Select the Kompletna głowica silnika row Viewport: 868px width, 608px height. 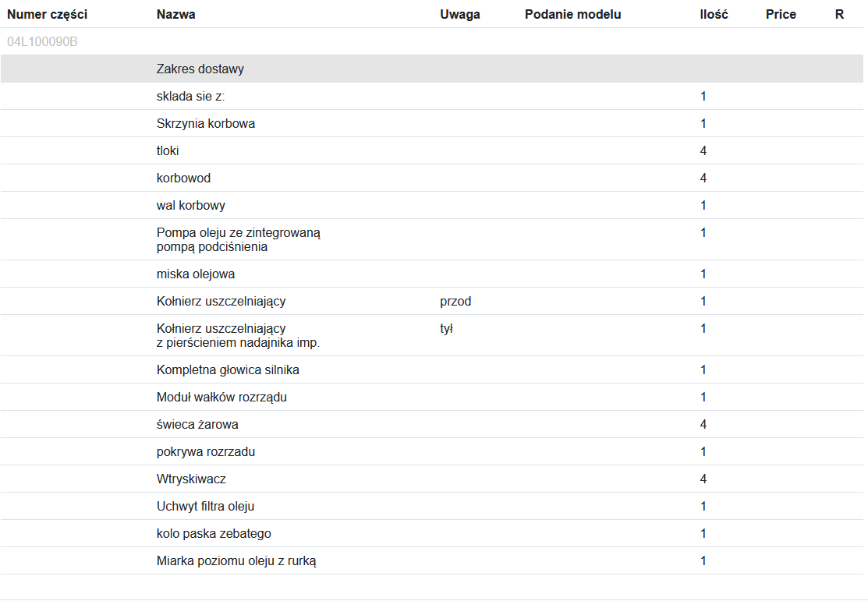coord(228,370)
